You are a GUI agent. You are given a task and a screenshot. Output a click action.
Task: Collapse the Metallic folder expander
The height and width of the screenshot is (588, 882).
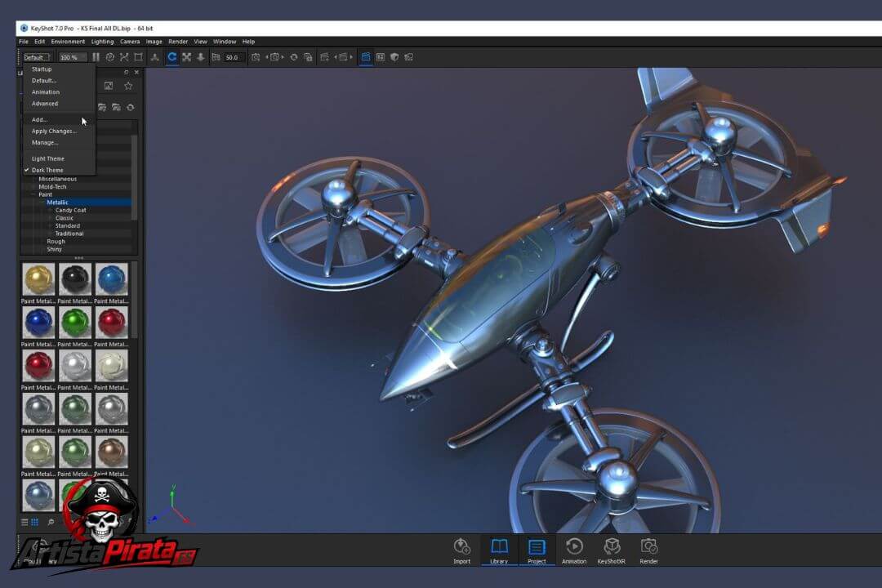(x=42, y=203)
